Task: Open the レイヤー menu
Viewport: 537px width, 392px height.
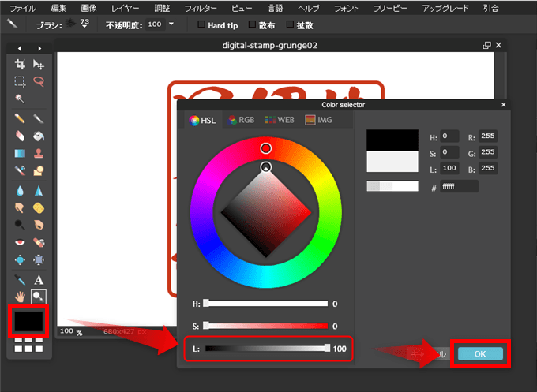Action: tap(125, 8)
